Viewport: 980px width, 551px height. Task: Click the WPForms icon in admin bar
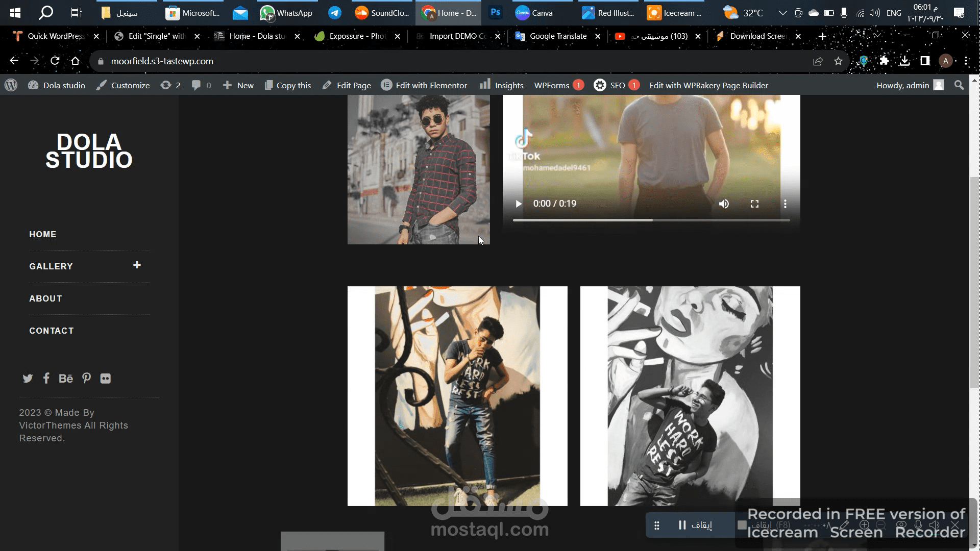coord(552,85)
